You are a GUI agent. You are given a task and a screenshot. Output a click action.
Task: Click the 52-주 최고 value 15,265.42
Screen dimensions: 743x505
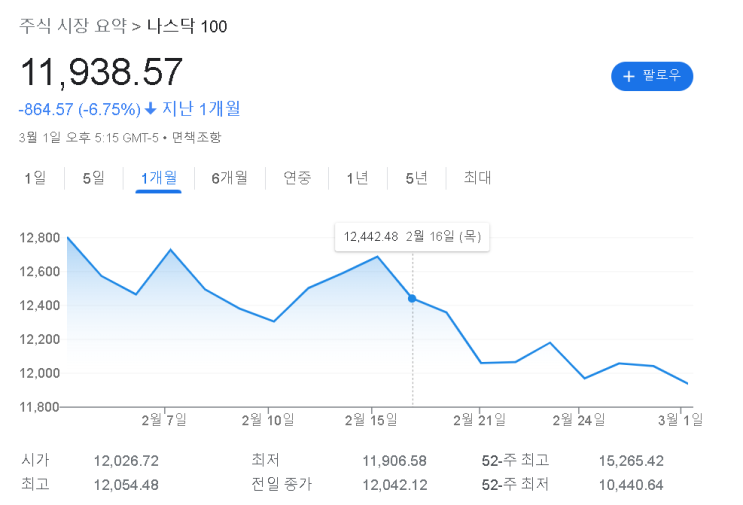631,461
